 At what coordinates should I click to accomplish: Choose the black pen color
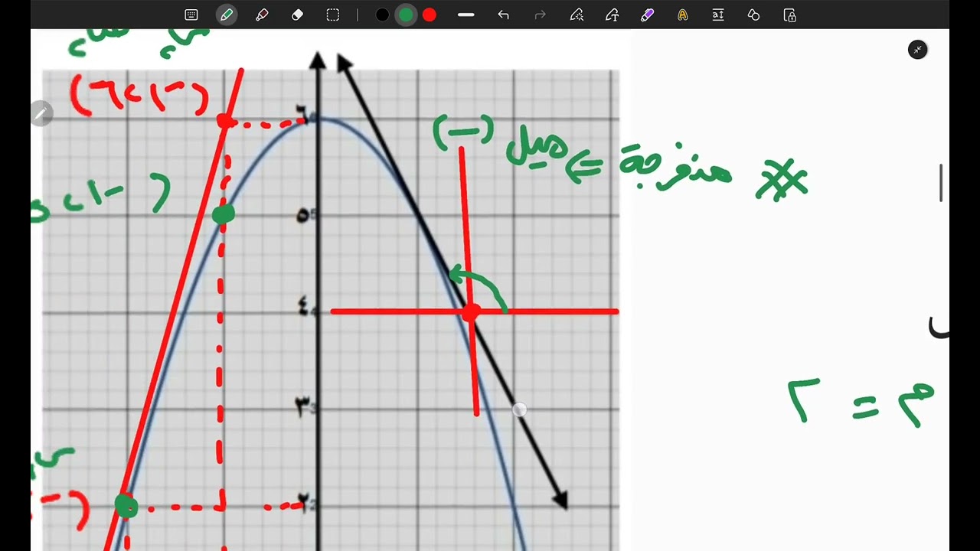click(382, 15)
